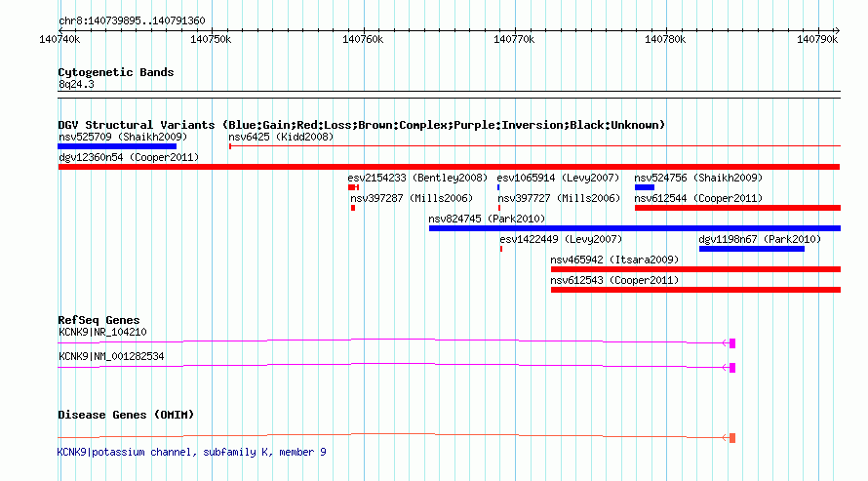
Task: Open the KCNK9 potassium channel OMIM link
Action: pyautogui.click(x=191, y=452)
